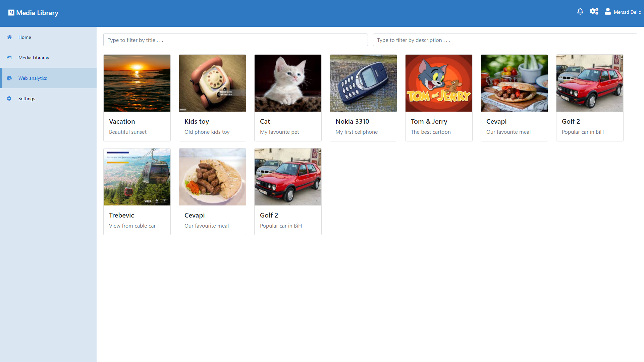Click the Tom & Jerry cartoon thumbnail

click(439, 83)
